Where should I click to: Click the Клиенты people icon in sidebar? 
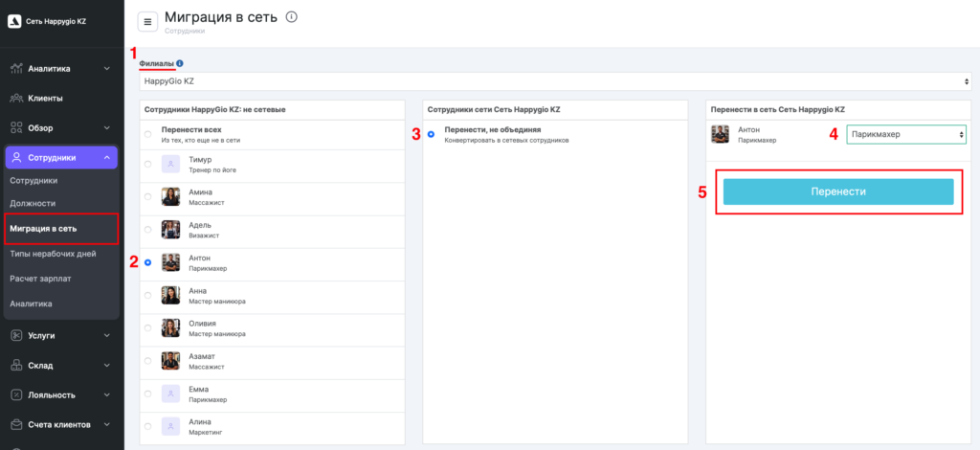16,98
